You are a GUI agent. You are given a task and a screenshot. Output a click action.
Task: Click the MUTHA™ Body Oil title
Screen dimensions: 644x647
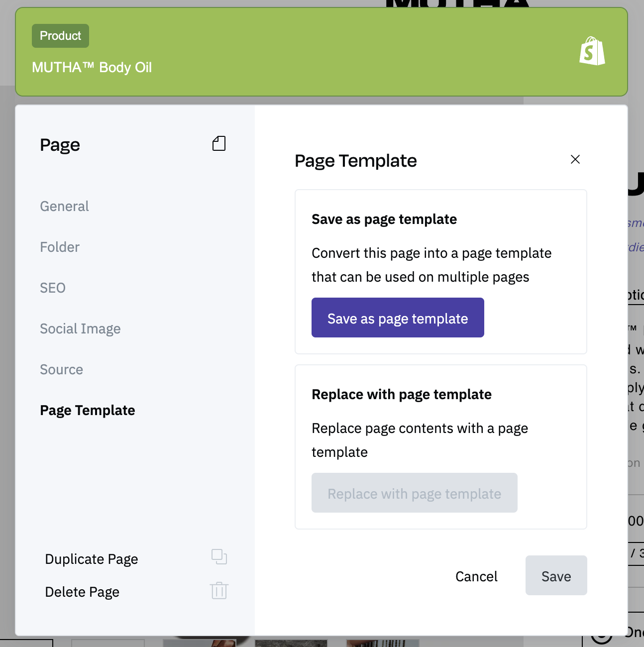click(x=92, y=67)
